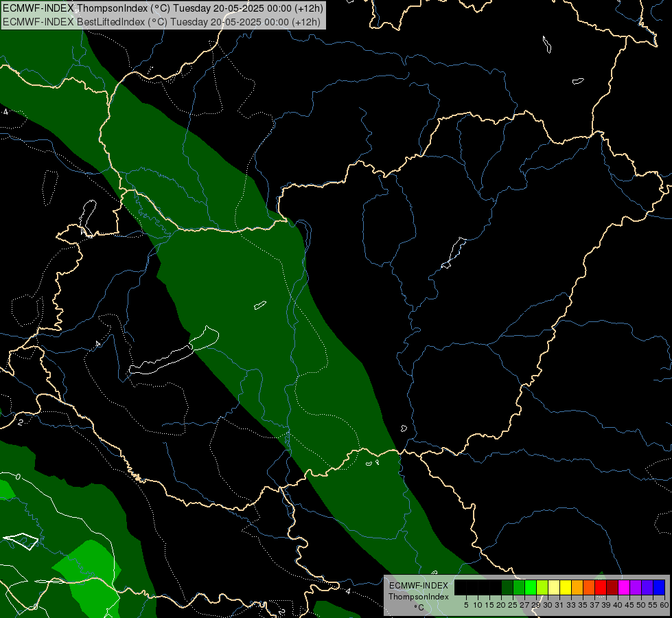Click the legend tick label 45
Screen dimensions: 672x618
tap(629, 605)
